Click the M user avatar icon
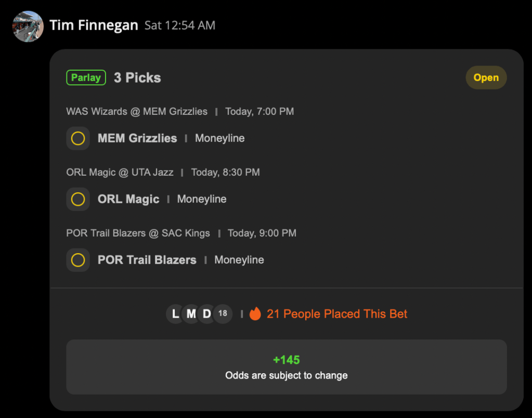This screenshot has height=418, width=532. tap(191, 314)
